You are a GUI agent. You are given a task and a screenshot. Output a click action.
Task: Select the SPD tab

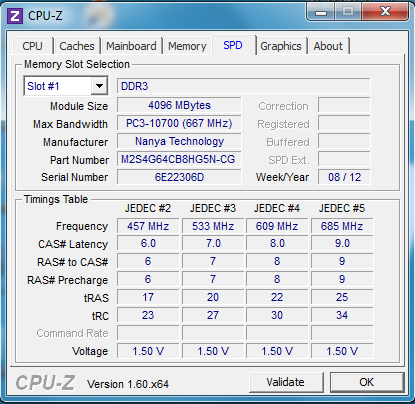click(x=233, y=45)
